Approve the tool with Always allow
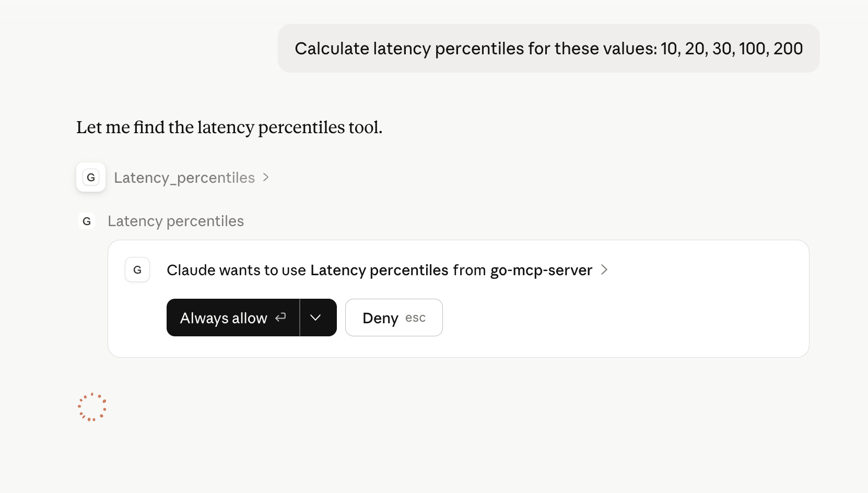Image resolution: width=868 pixels, height=493 pixels. pyautogui.click(x=223, y=318)
